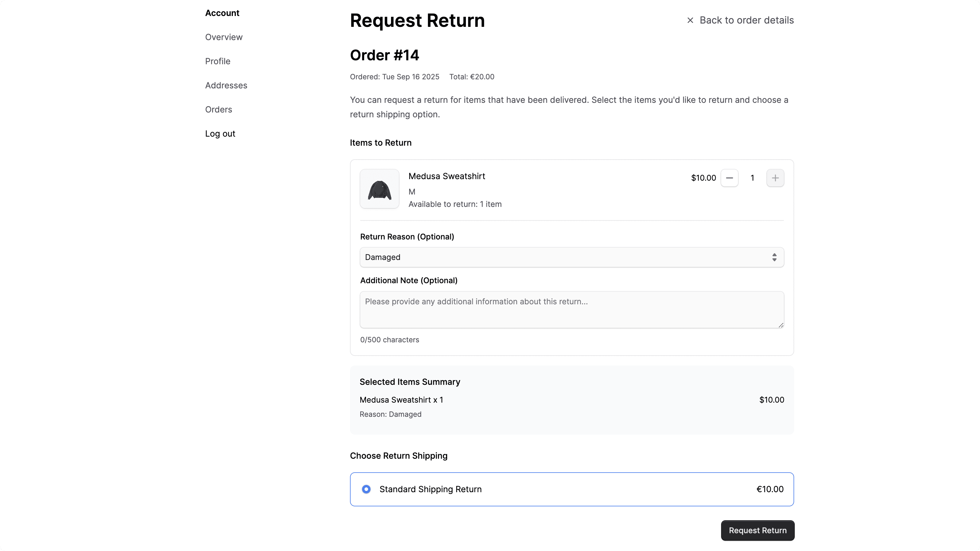The width and height of the screenshot is (980, 551).
Task: Click the X icon to exit return page
Action: [x=690, y=20]
